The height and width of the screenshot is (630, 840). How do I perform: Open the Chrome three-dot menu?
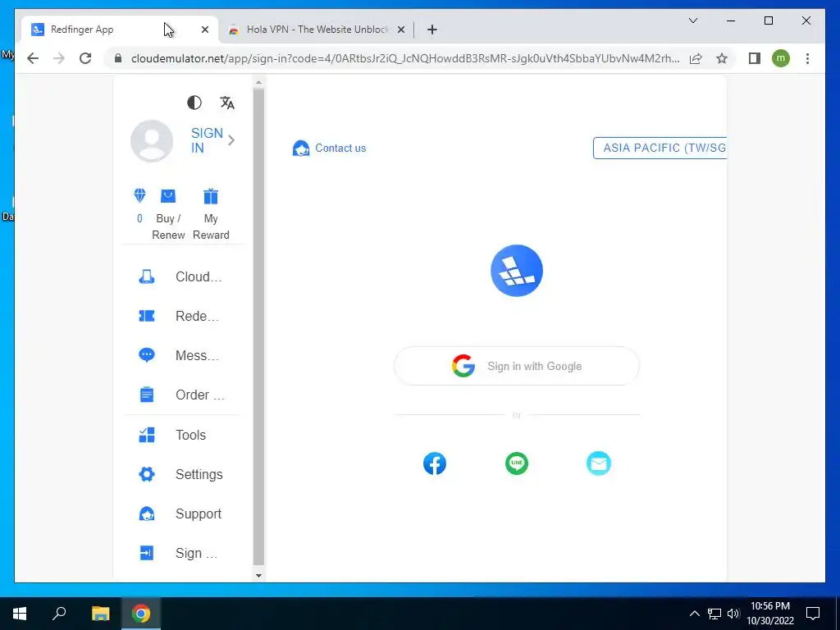click(x=807, y=58)
